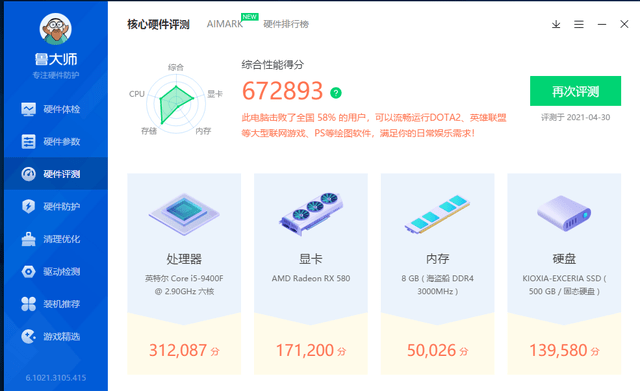Viewport: 640px width, 391px height.
Task: Open 驱动检测 driver detection section
Action: [x=56, y=271]
